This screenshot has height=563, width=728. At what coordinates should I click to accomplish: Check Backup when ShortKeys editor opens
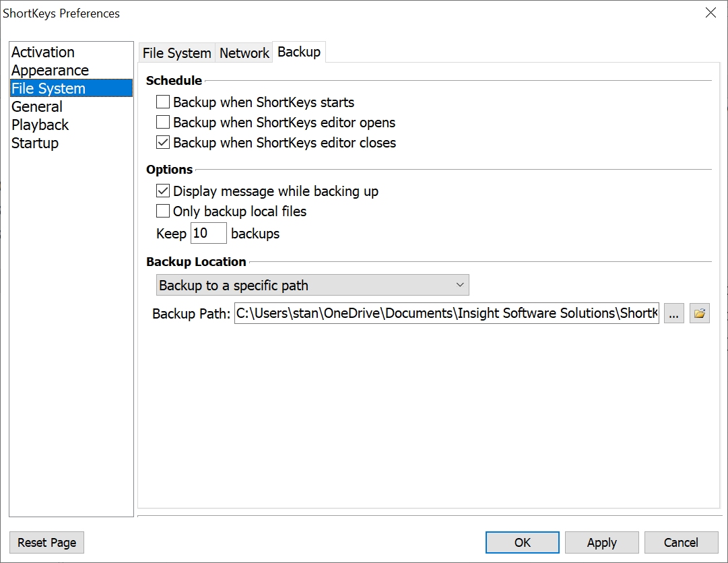[163, 123]
